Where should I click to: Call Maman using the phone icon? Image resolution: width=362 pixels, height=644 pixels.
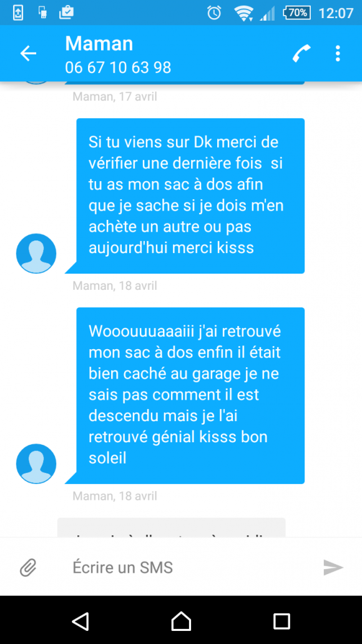pos(301,53)
